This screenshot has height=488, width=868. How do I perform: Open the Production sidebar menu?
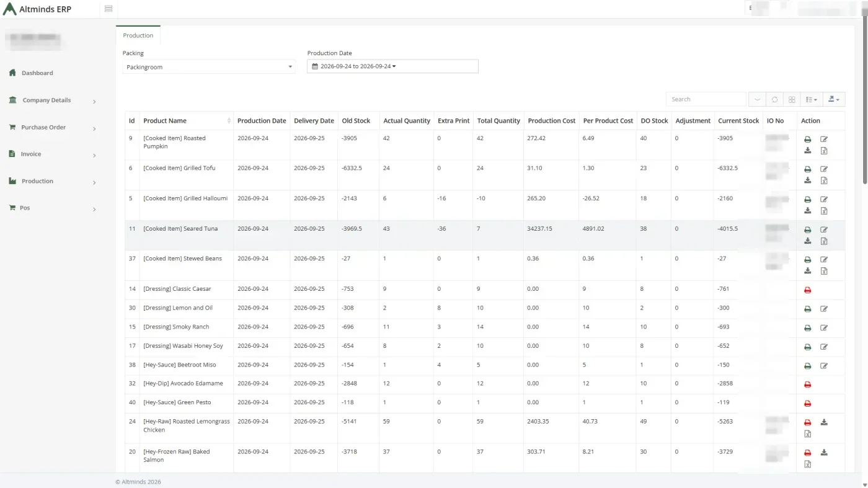53,182
